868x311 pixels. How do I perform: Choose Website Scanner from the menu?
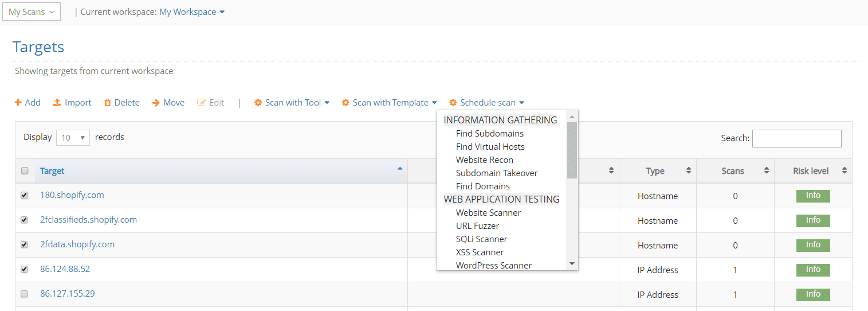coord(488,213)
